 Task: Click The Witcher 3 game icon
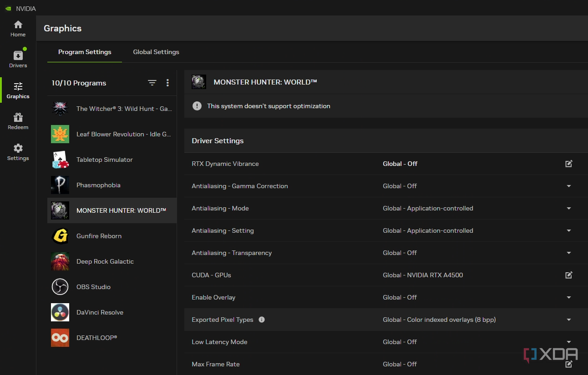(x=60, y=109)
